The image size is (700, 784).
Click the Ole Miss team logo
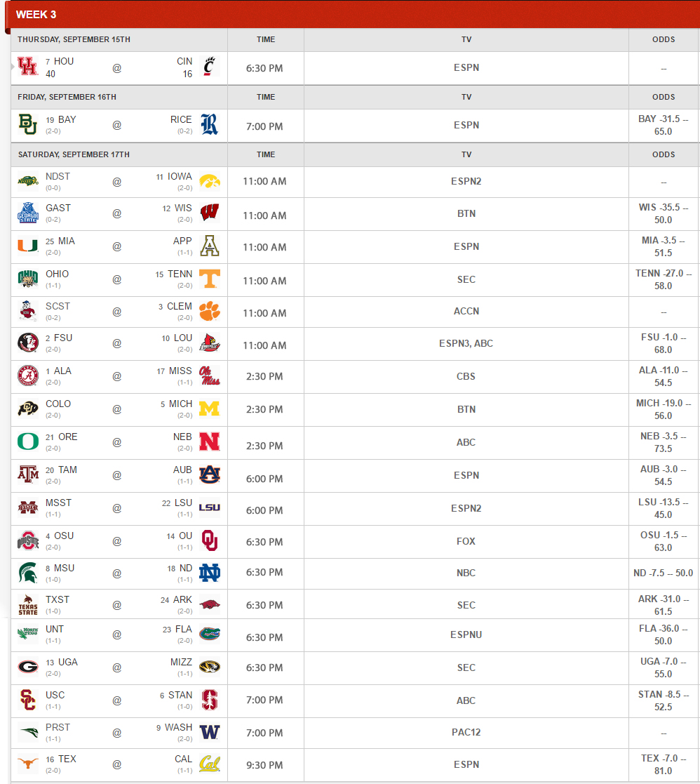[209, 376]
